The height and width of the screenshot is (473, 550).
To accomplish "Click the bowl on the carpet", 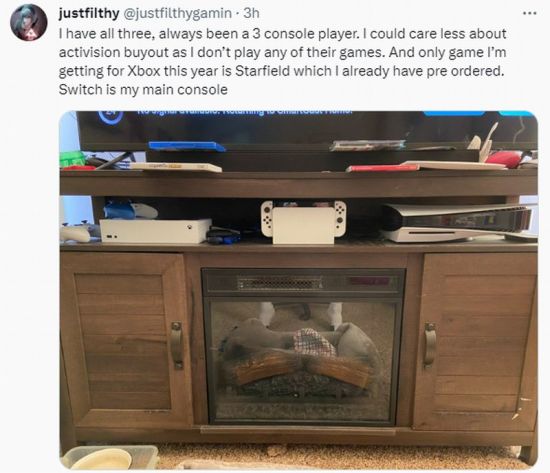I will coord(102,459).
